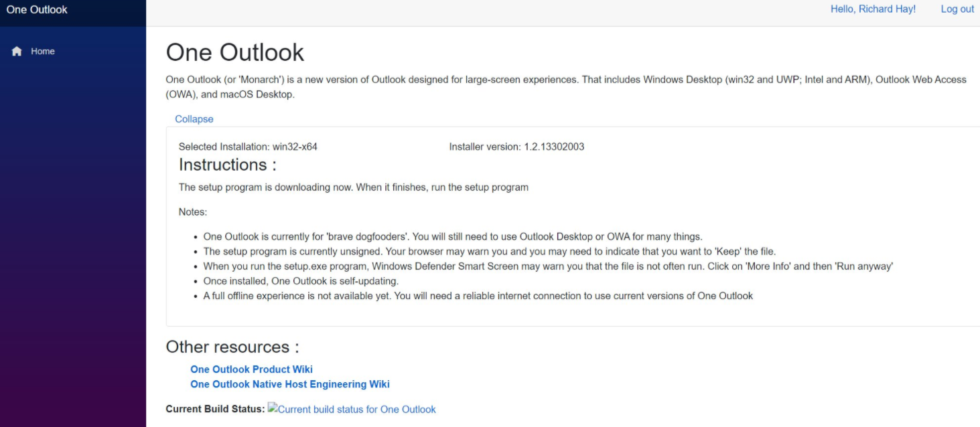
Task: Click the unsigned setup program note
Action: tap(489, 252)
